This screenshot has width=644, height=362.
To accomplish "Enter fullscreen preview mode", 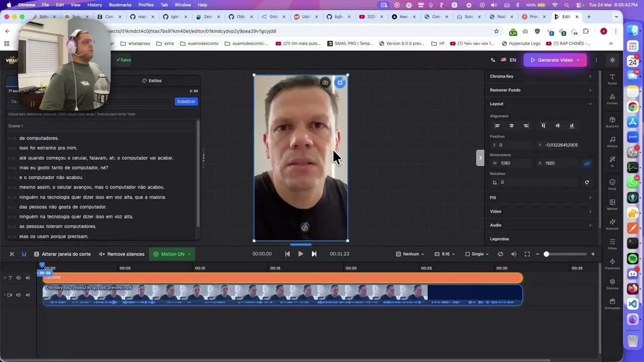I will pos(527,254).
